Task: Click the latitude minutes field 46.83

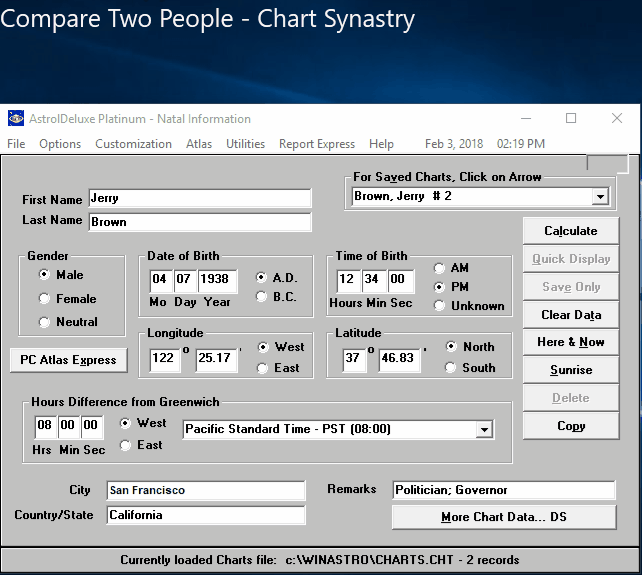Action: (x=399, y=359)
